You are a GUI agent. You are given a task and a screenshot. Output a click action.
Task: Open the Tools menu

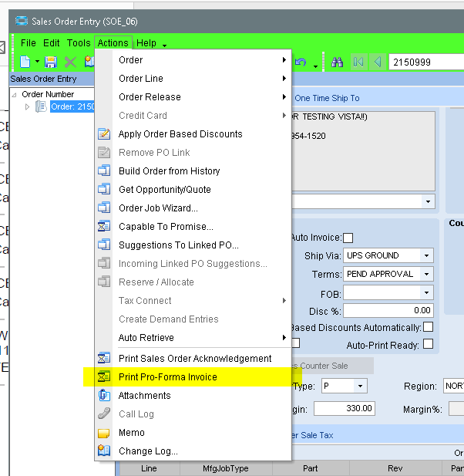coord(79,43)
